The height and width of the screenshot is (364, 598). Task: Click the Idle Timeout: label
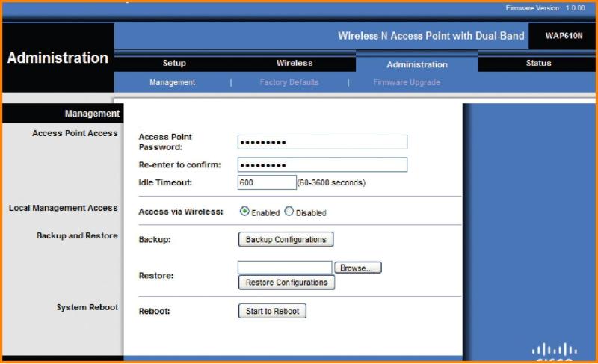click(165, 182)
